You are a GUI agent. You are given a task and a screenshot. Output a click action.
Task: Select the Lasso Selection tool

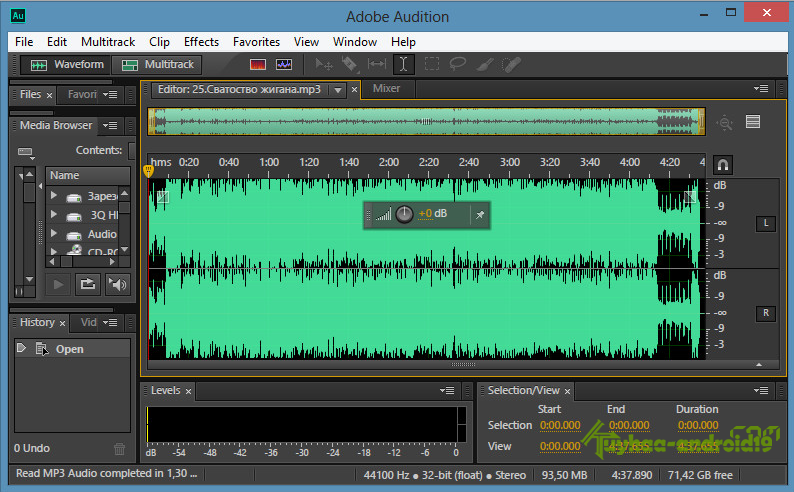(458, 64)
